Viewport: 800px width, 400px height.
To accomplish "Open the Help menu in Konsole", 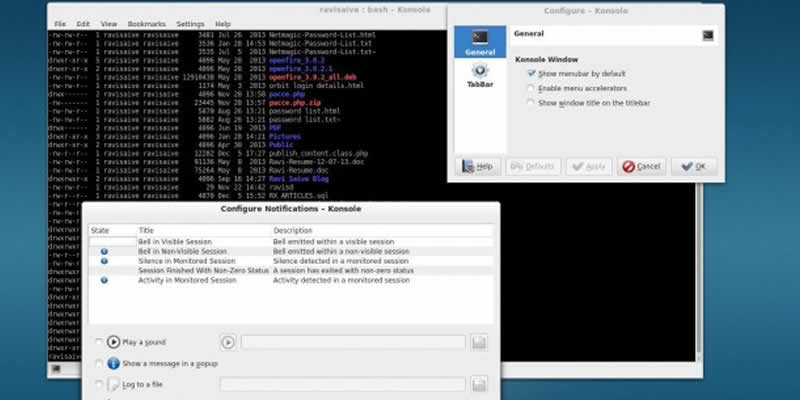I will 223,24.
